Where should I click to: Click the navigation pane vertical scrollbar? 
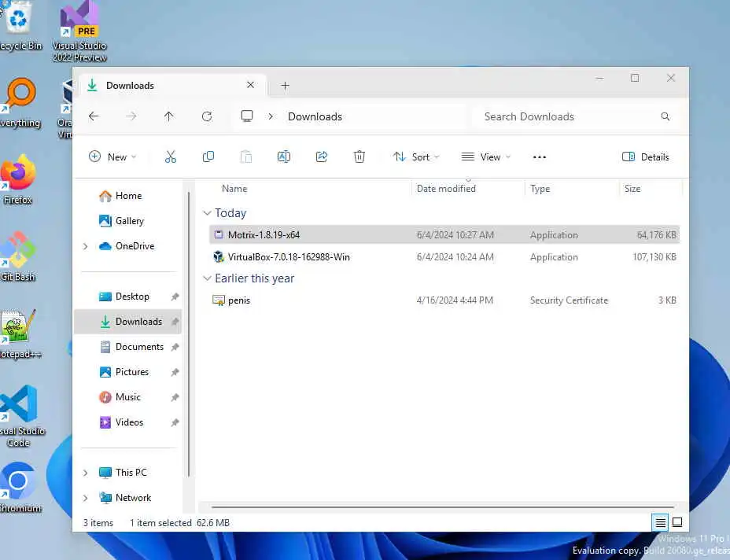click(189, 334)
